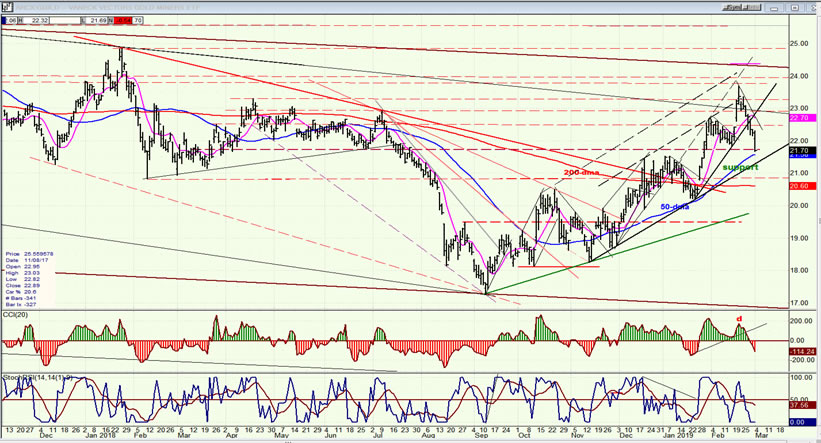Click the CCI value tag -114.24
This screenshot has height=443, width=821.
point(802,351)
